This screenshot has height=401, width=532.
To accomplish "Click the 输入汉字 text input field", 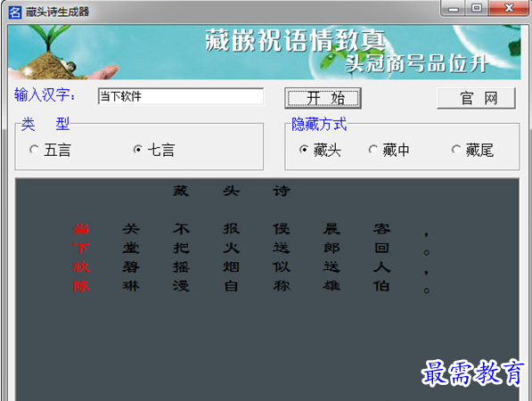I will tap(181, 96).
